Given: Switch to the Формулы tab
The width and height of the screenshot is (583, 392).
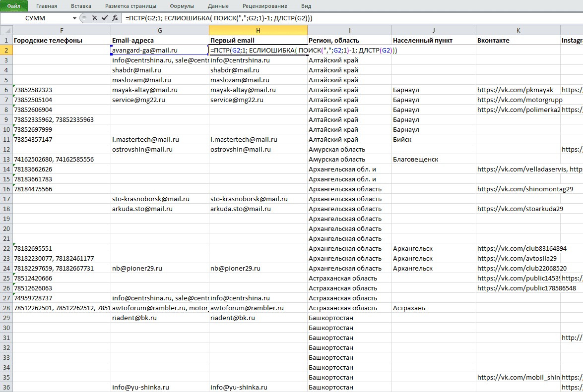Looking at the screenshot, I should pyautogui.click(x=182, y=6).
